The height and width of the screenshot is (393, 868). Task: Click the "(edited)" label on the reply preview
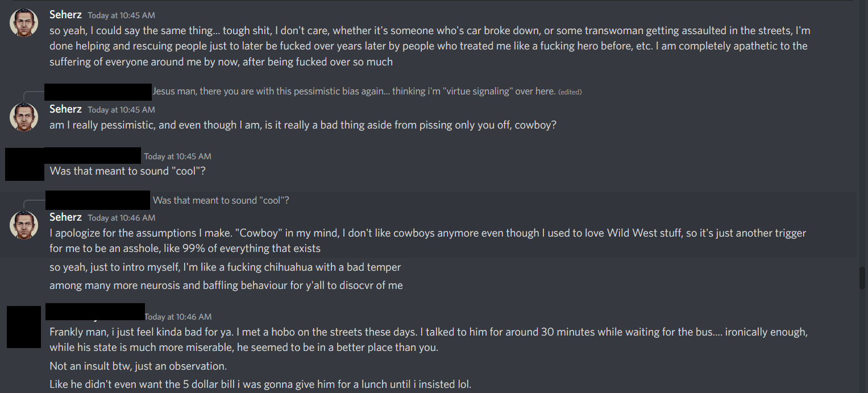(x=570, y=92)
